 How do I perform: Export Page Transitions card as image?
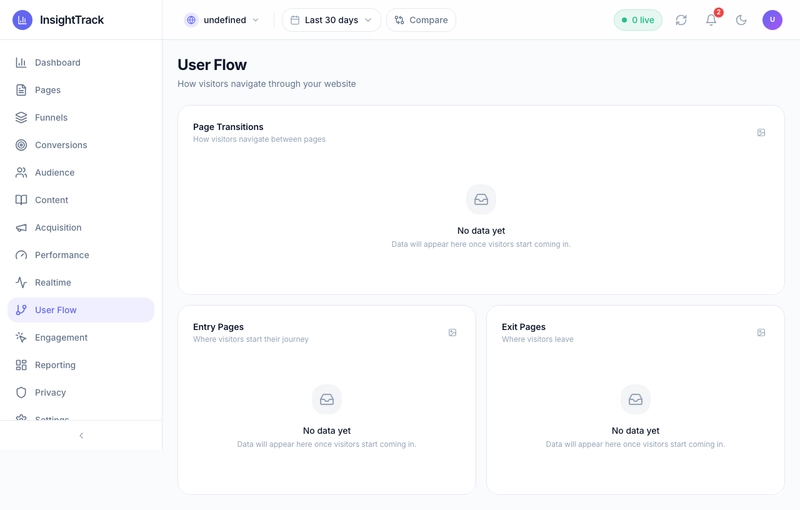click(x=761, y=133)
